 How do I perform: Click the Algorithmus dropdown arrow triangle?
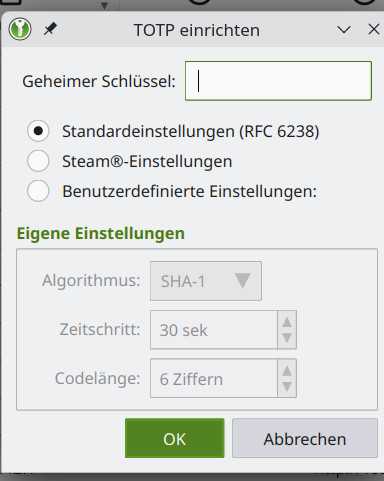242,280
